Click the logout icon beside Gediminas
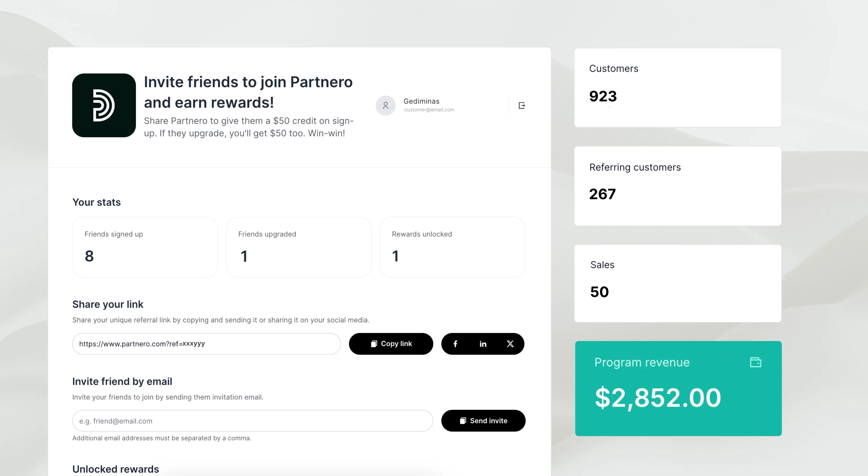868x476 pixels. 522,105
